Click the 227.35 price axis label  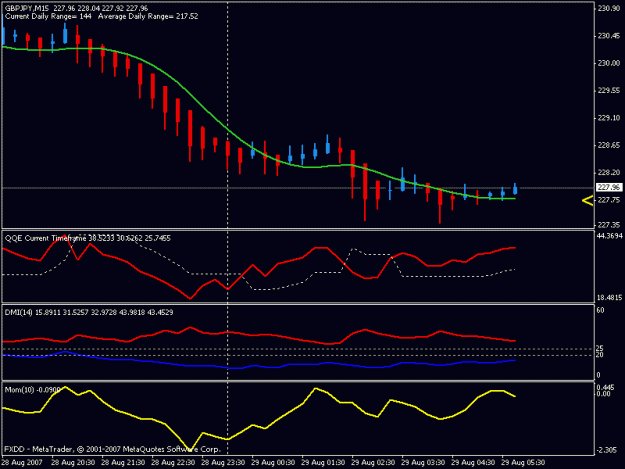click(609, 225)
